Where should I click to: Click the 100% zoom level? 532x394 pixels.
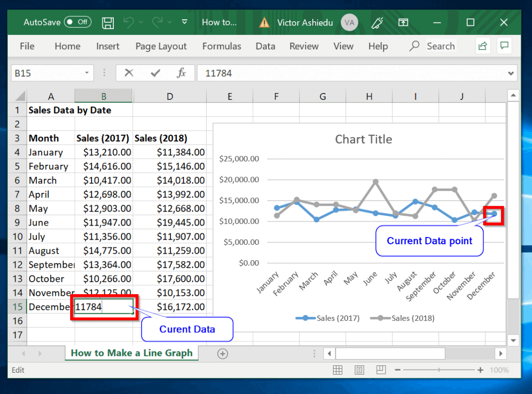pyautogui.click(x=499, y=370)
